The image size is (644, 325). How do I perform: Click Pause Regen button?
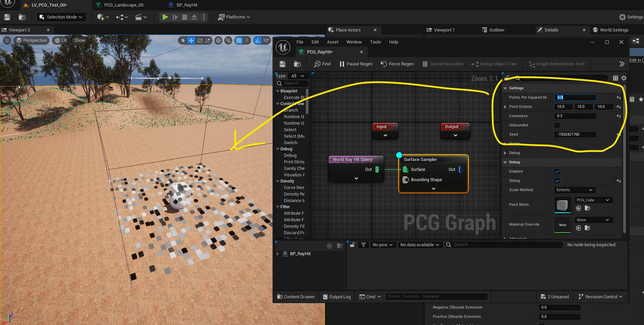[x=356, y=64]
